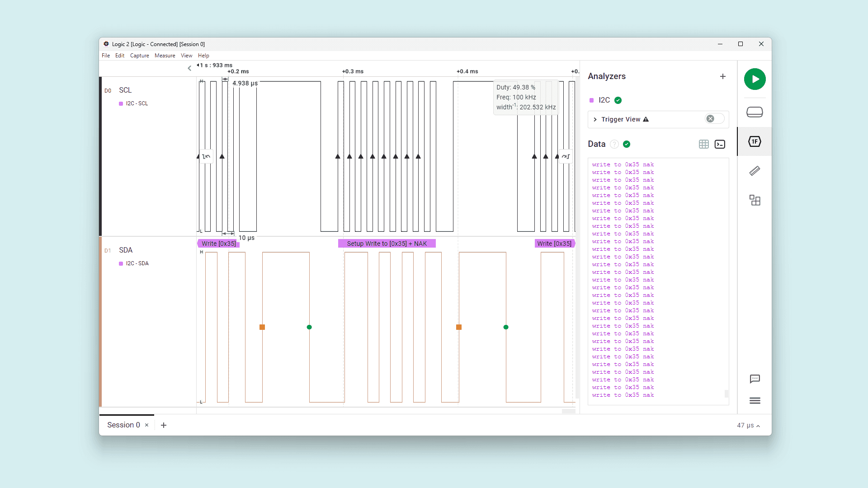Open the Device Settings panel icon
868x488 pixels.
[755, 112]
